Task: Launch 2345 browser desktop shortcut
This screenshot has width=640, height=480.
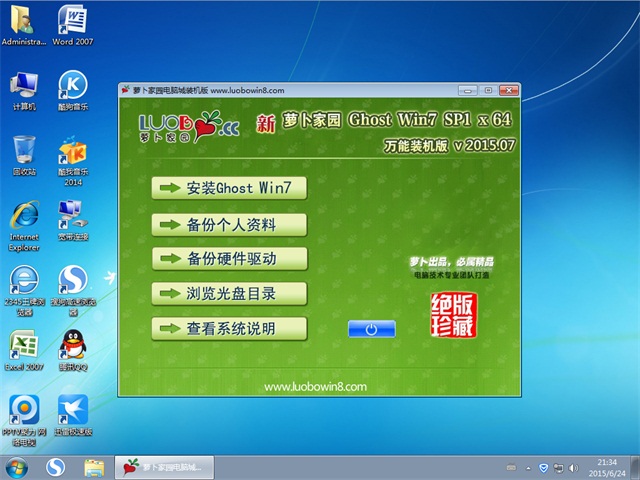Action: click(x=24, y=291)
